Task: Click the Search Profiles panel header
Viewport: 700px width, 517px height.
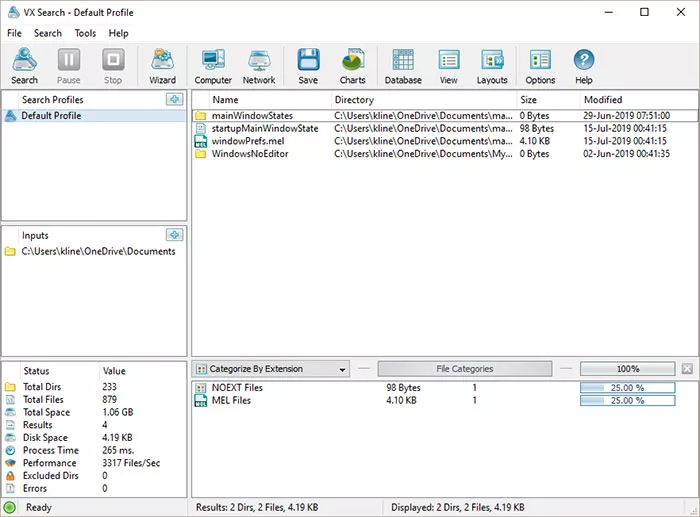Action: (x=53, y=100)
